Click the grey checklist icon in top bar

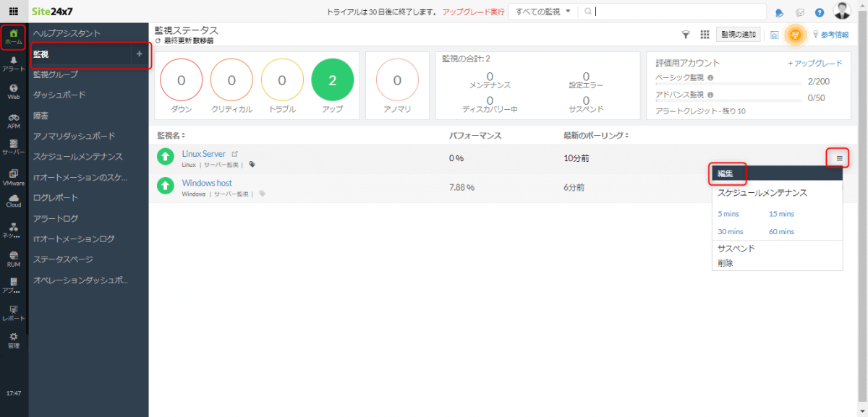(799, 12)
